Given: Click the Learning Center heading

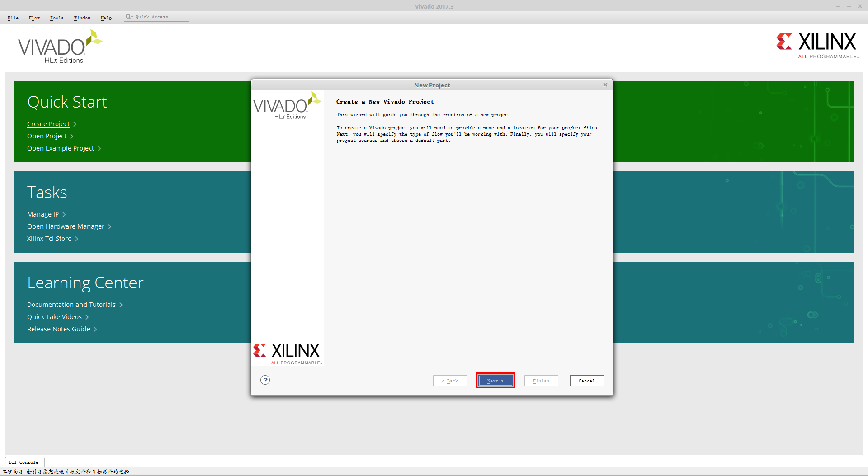Looking at the screenshot, I should (x=85, y=283).
